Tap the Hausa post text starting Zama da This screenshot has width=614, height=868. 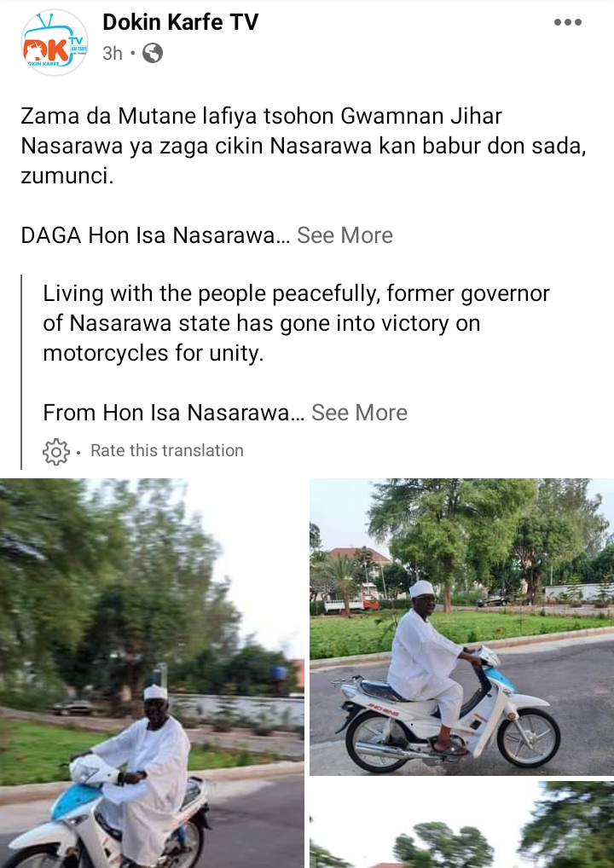click(x=304, y=147)
